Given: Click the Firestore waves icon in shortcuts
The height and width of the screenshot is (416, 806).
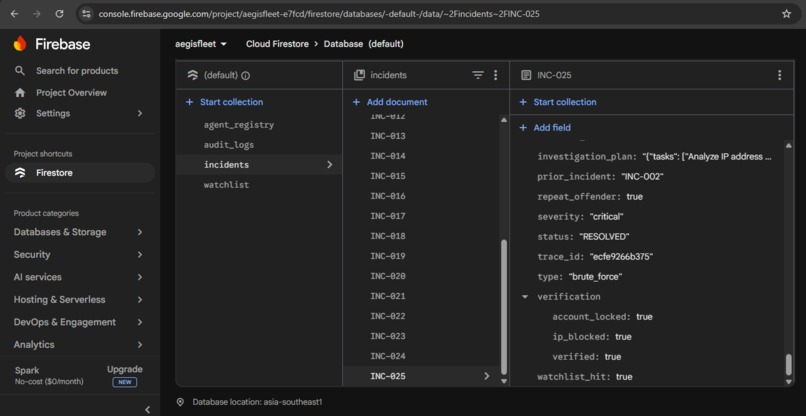Looking at the screenshot, I should [x=20, y=173].
